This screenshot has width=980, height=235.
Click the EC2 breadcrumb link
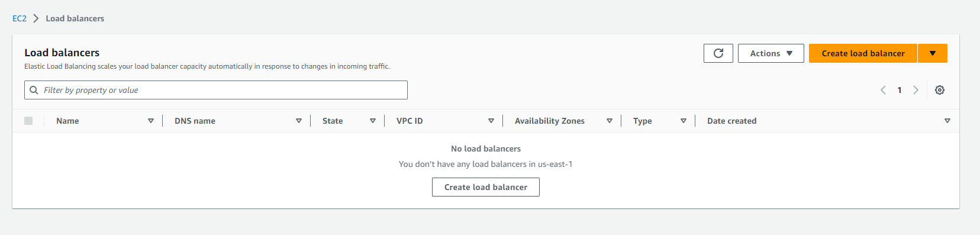point(20,18)
